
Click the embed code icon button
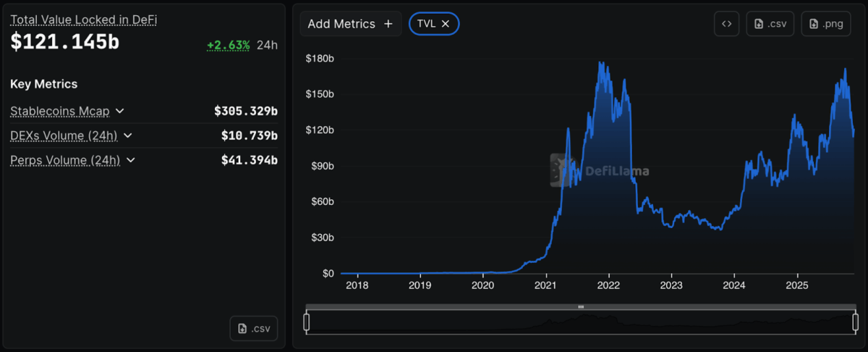click(726, 24)
